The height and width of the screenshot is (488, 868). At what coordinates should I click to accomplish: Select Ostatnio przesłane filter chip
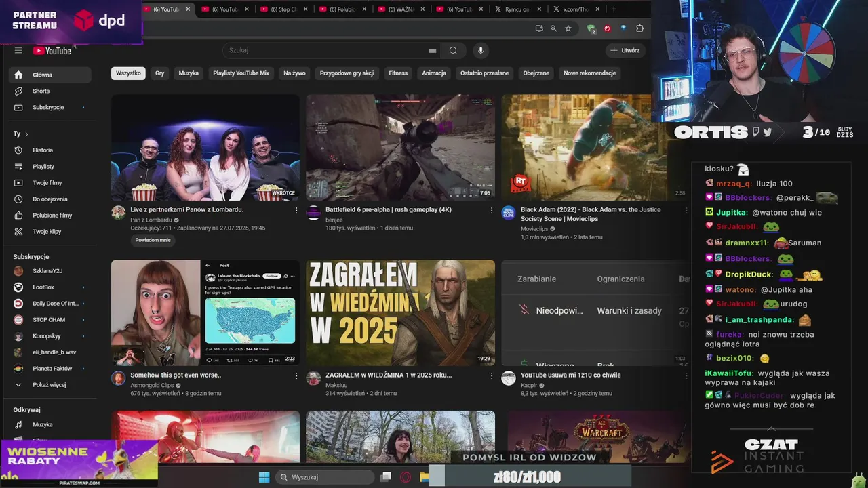tap(484, 73)
